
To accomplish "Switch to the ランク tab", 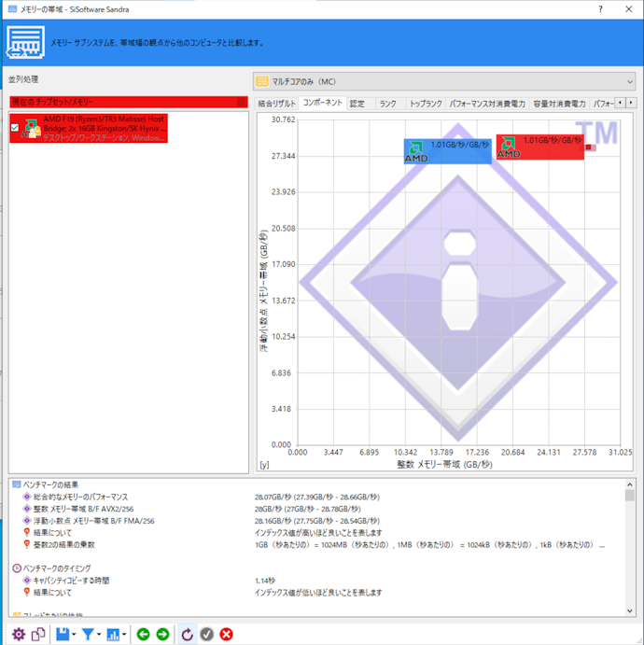I will click(387, 104).
